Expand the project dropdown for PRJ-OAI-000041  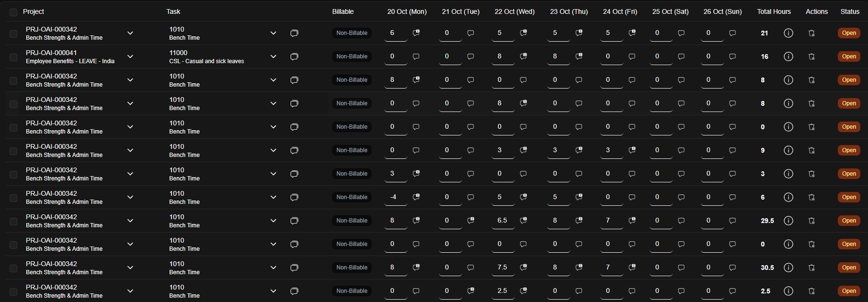click(x=130, y=56)
